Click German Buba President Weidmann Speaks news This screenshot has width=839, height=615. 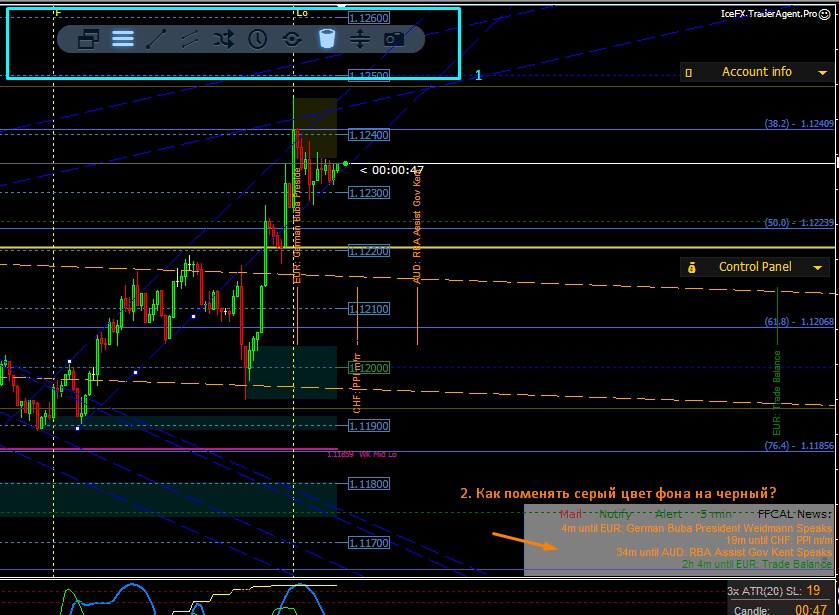[696, 528]
